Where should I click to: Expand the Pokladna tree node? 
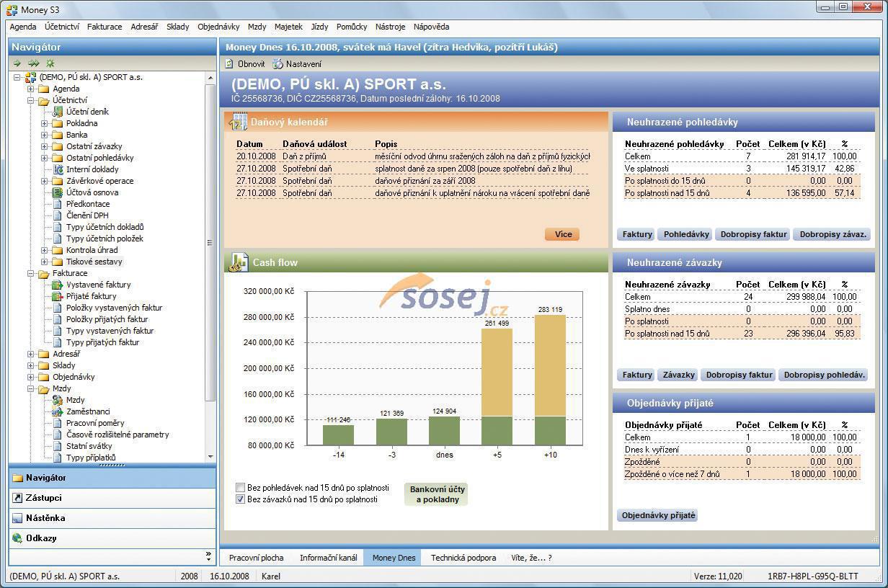[45, 123]
